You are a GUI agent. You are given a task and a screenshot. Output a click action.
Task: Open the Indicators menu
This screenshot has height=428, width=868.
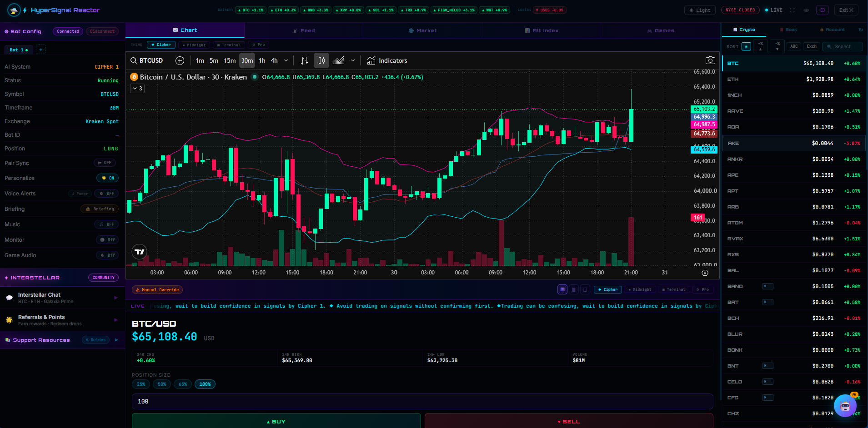click(x=387, y=60)
